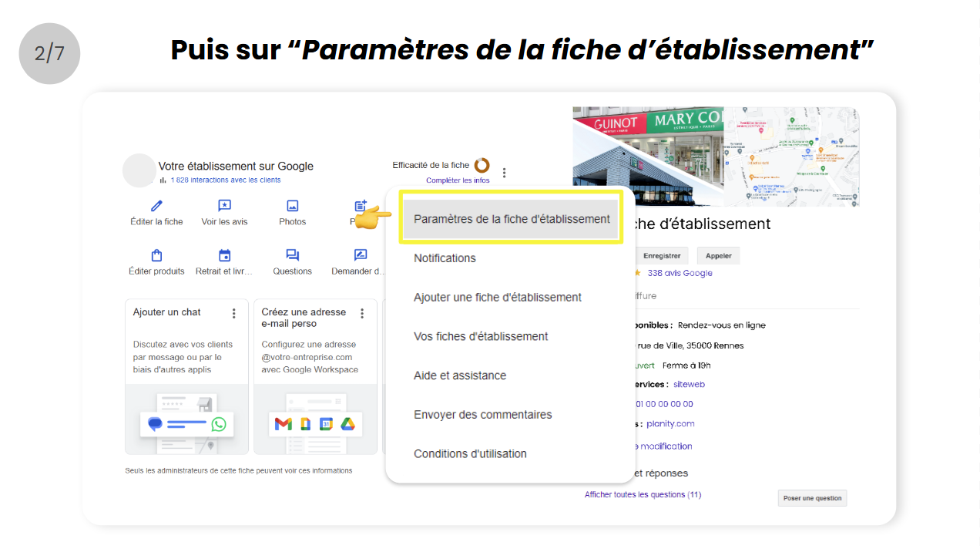
Task: Open options on Créez une adresse e-mail card
Action: coord(363,313)
